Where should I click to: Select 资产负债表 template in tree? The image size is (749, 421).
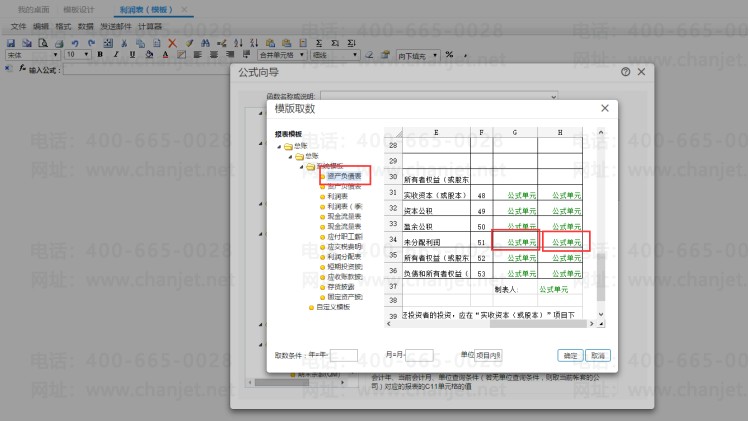click(x=344, y=176)
